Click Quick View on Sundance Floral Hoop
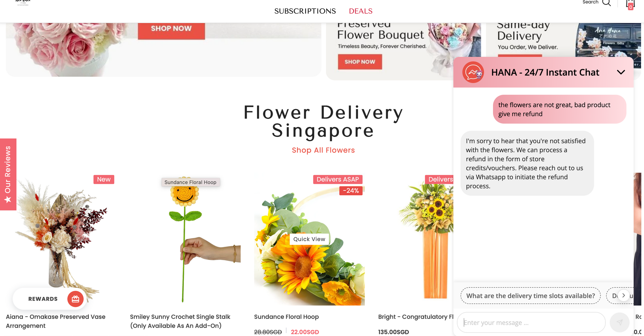Viewport: 644px width, 336px height. point(309,239)
